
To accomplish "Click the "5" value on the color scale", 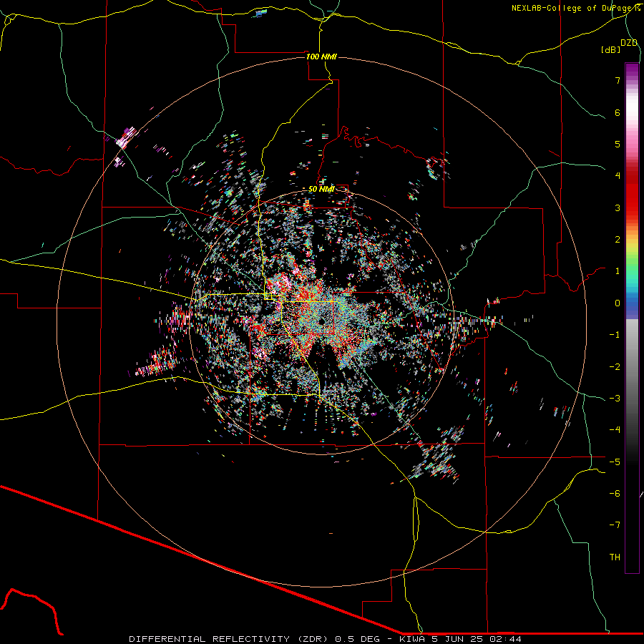I will [x=618, y=144].
